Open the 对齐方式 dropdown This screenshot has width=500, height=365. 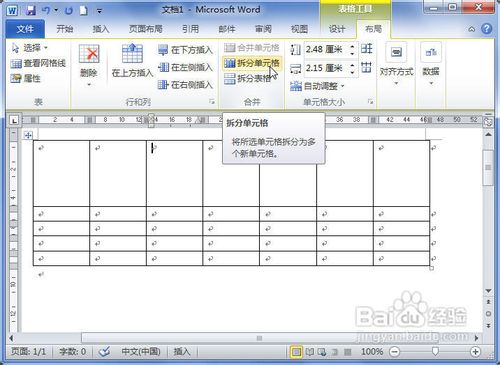pyautogui.click(x=396, y=63)
